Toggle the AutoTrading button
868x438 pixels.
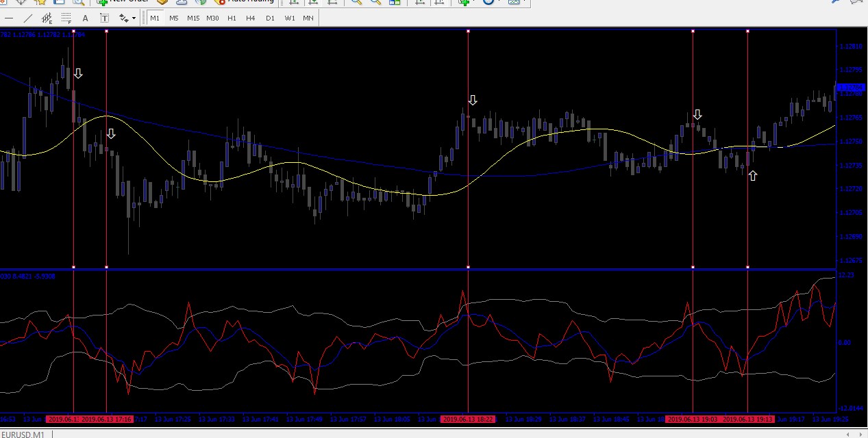pos(243,2)
